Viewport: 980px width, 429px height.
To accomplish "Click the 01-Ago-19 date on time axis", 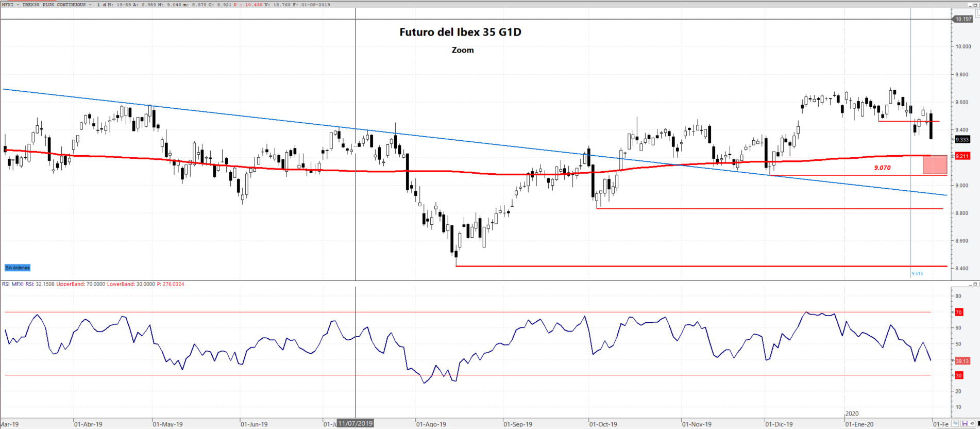I will (x=431, y=424).
